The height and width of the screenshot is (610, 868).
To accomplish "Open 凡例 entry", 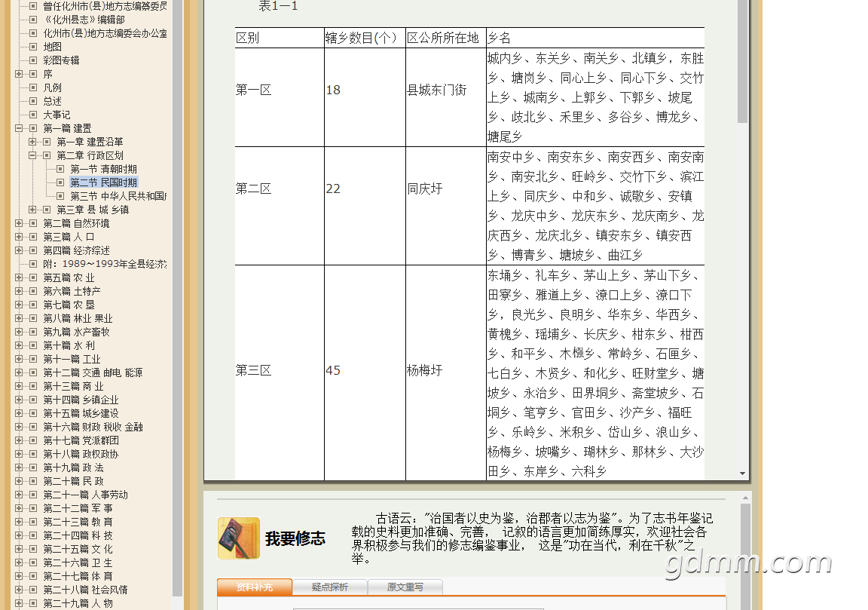I will click(x=53, y=87).
